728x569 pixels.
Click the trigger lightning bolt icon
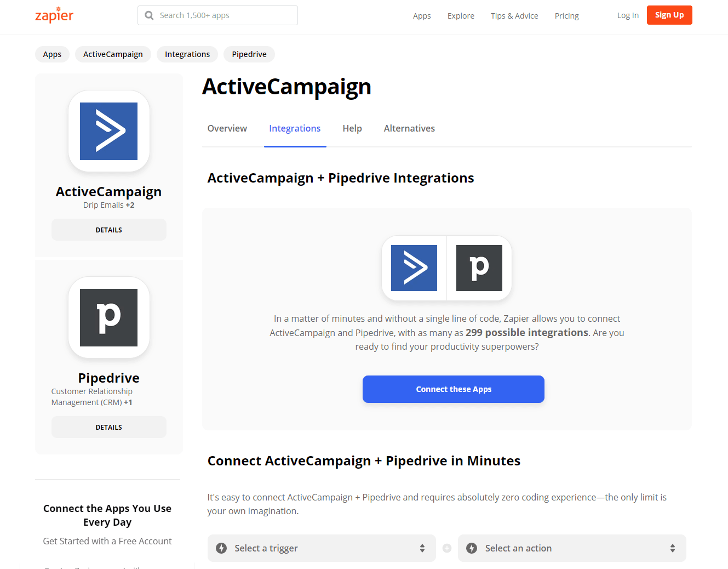tap(221, 548)
